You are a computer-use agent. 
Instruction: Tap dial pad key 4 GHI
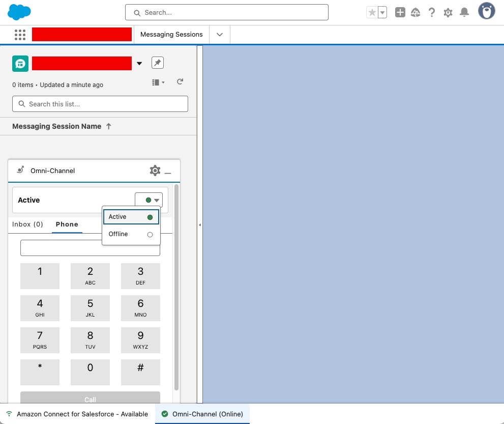[x=40, y=308]
